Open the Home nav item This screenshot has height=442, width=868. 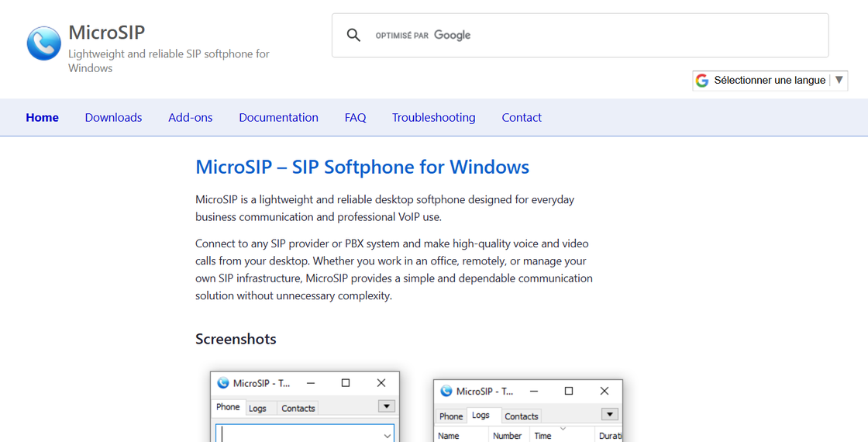point(42,117)
